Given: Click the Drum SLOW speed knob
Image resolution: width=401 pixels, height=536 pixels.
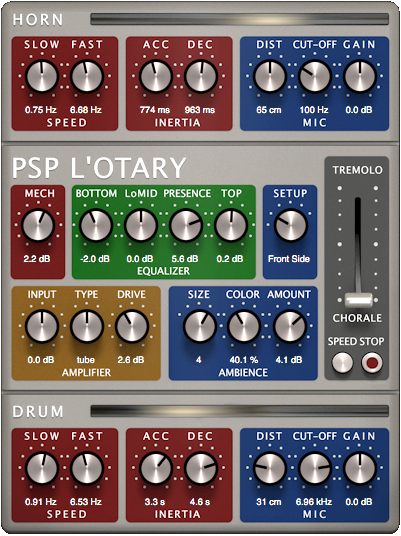Looking at the screenshot, I should coord(42,469).
